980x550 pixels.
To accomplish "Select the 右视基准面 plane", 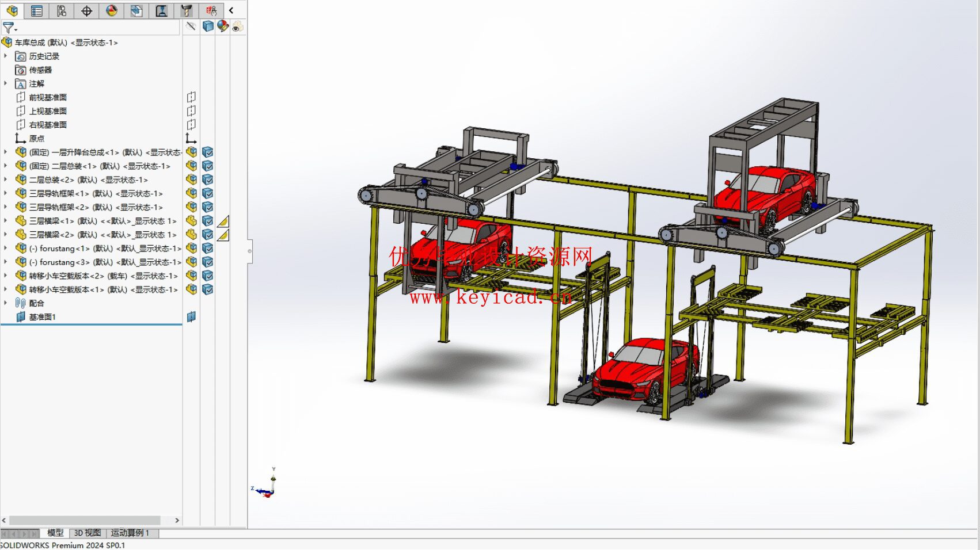I will point(48,125).
